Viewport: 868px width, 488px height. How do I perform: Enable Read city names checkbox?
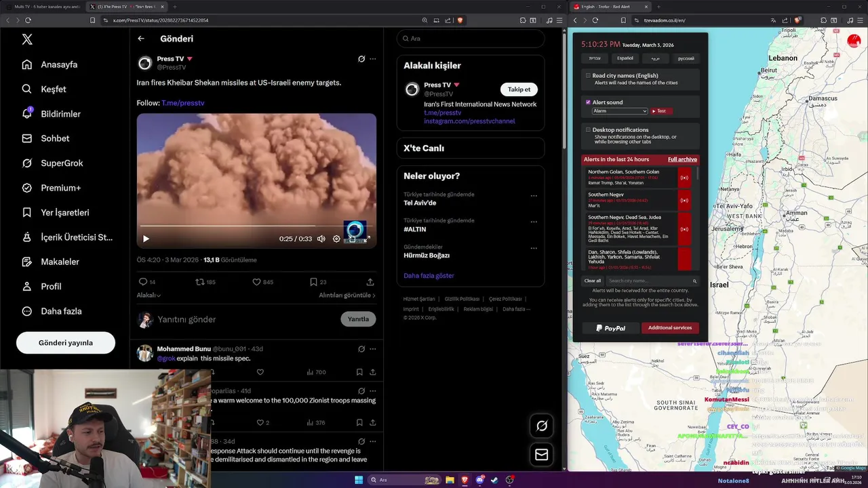[588, 76]
